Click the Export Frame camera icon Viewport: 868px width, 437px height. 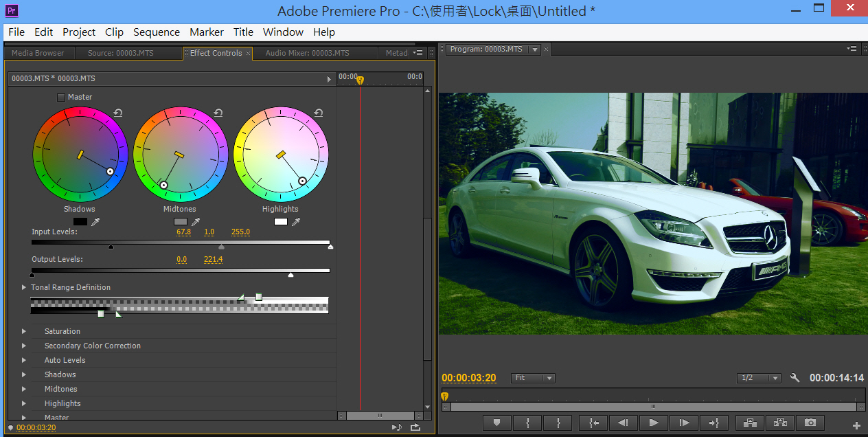coord(810,423)
